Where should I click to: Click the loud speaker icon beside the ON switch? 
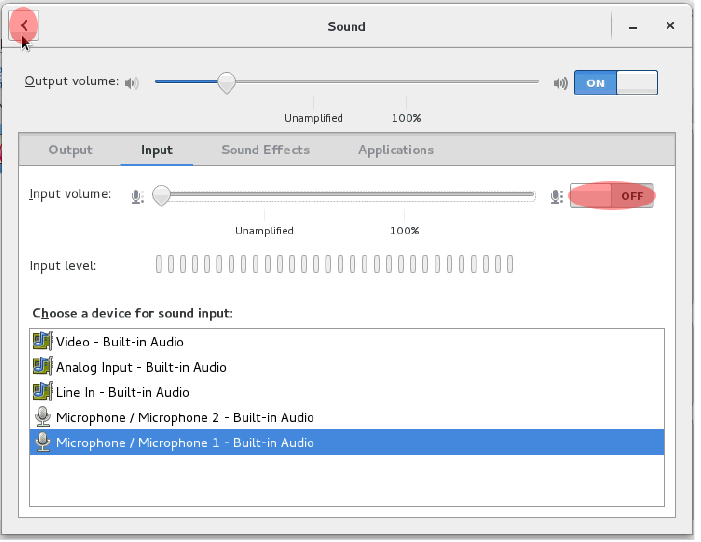[x=560, y=83]
